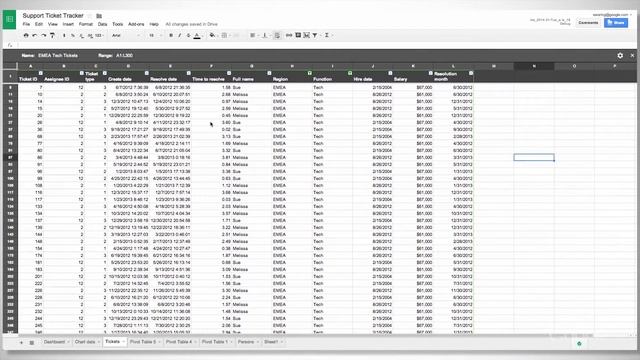Click the Print toolbar icon

click(26, 36)
